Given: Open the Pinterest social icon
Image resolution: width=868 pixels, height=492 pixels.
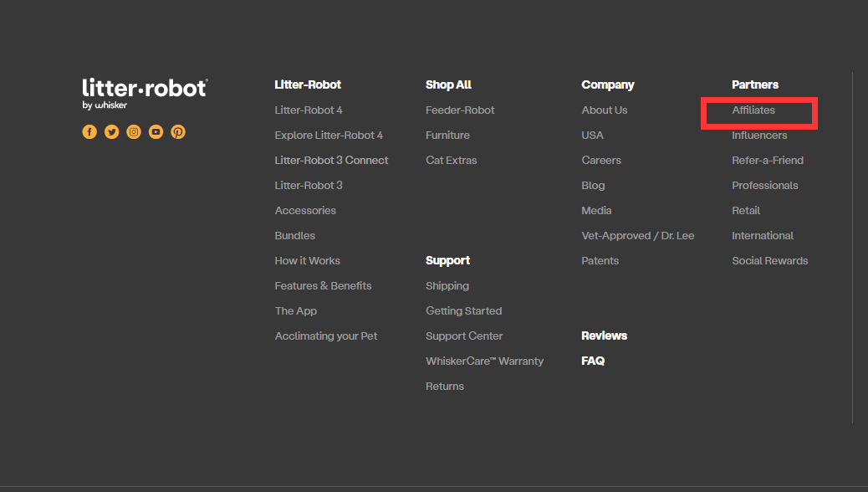Looking at the screenshot, I should click(178, 132).
